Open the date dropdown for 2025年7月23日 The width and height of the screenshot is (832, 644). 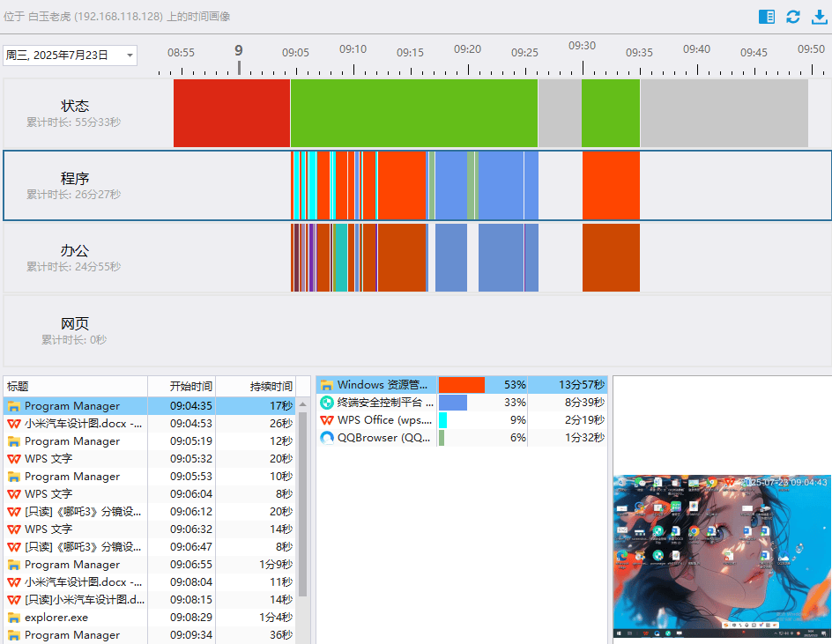(130, 56)
